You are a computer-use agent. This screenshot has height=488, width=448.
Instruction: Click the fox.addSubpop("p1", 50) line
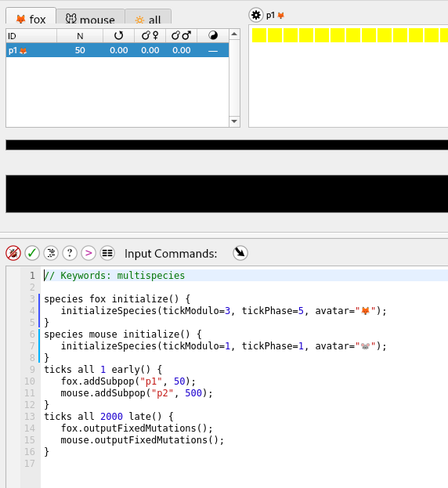click(128, 381)
